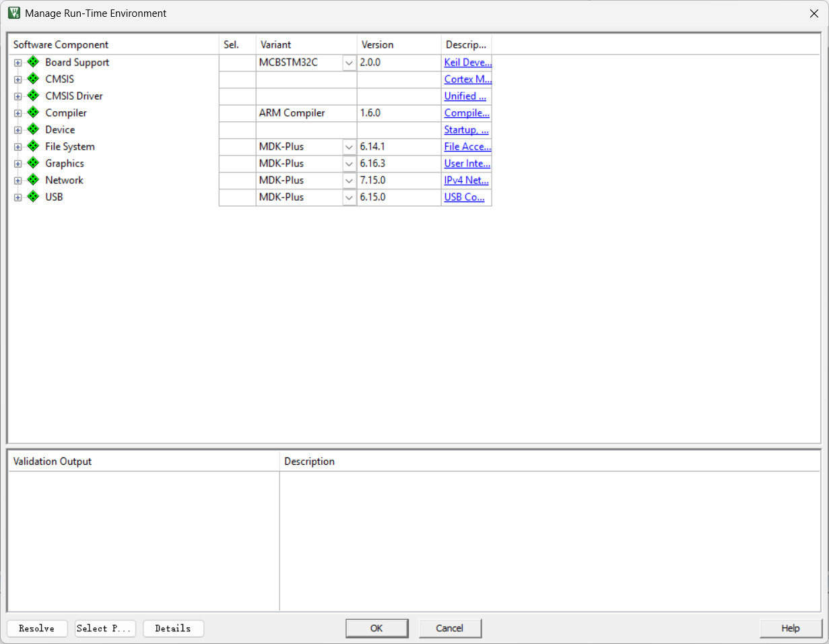
Task: Click the Details button
Action: click(x=173, y=629)
